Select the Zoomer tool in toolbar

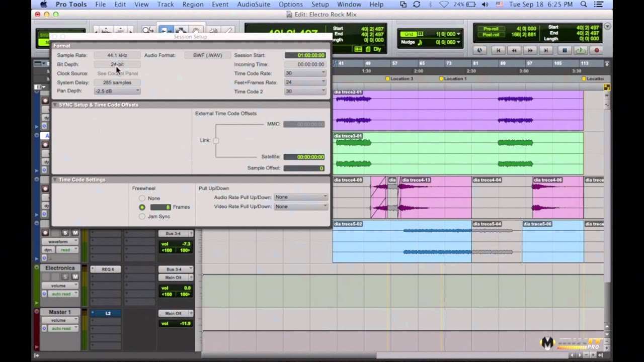pos(148,31)
